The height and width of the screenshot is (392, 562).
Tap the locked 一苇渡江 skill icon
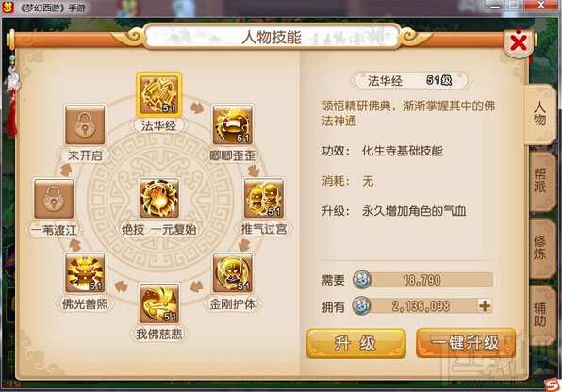54,199
